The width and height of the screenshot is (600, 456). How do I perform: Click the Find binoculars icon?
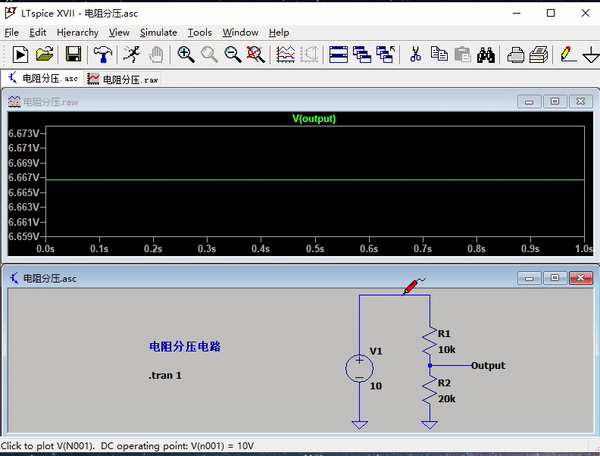(x=486, y=55)
